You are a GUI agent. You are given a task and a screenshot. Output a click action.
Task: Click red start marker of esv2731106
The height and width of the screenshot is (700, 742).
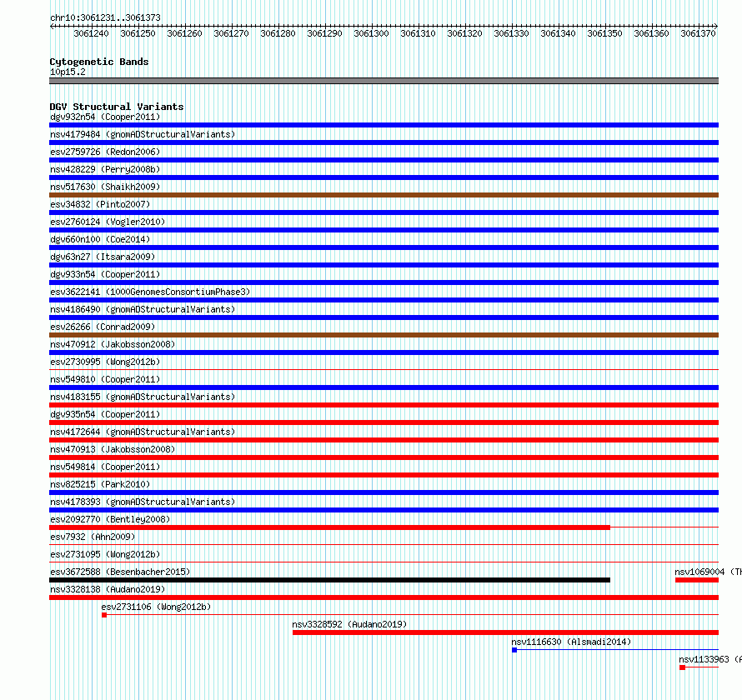click(x=104, y=615)
